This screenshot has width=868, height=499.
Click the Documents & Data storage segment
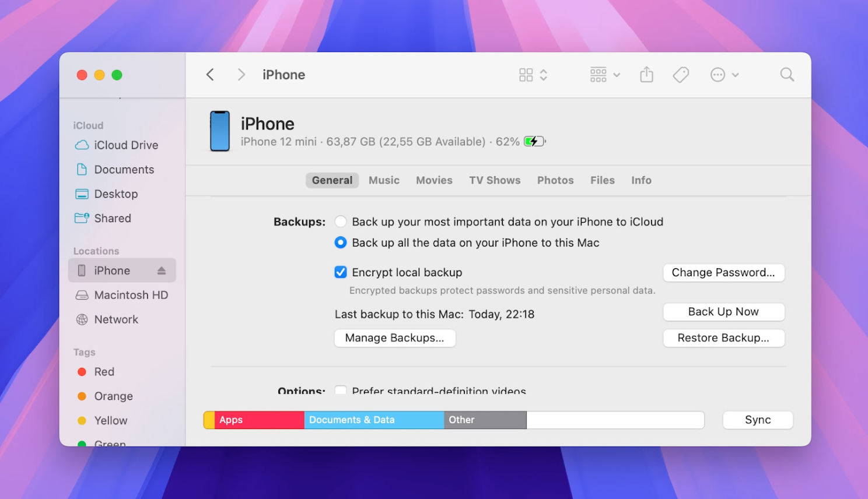(x=374, y=420)
